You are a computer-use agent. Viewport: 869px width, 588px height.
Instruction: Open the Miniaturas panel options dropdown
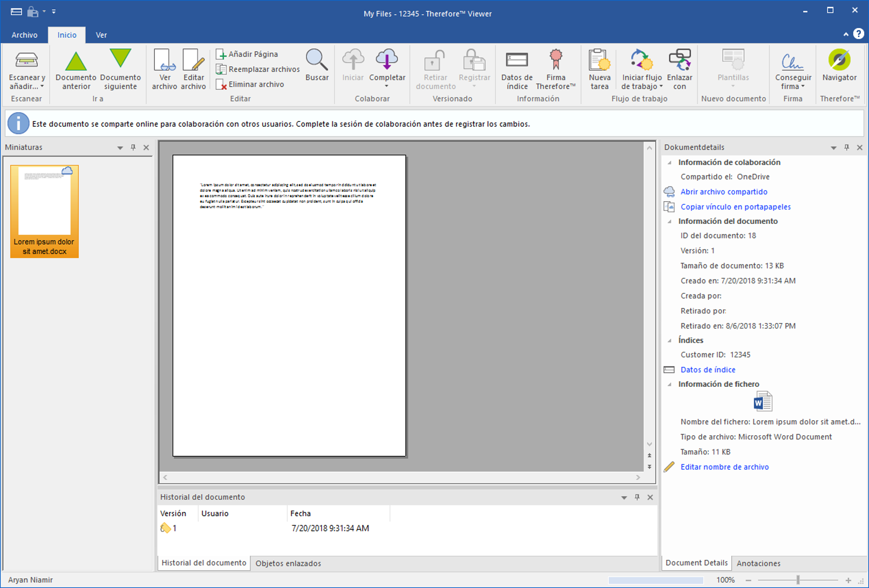coord(120,147)
